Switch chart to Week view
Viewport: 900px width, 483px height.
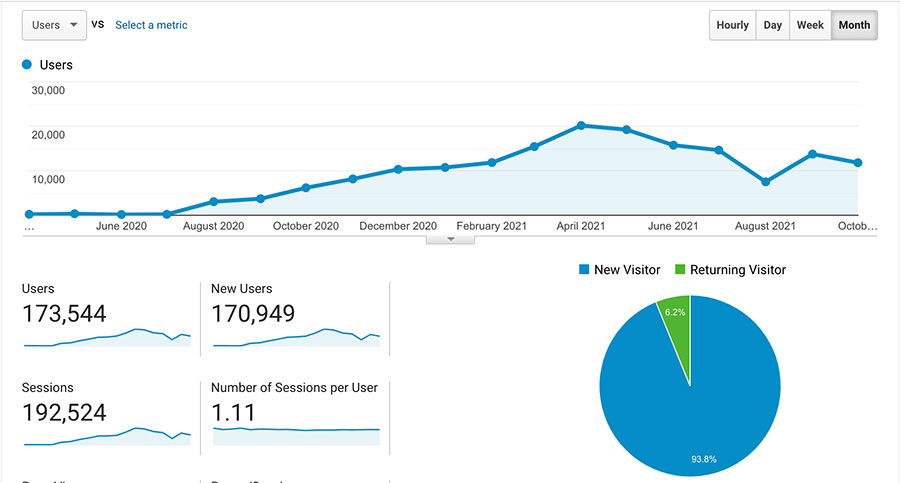click(x=810, y=25)
